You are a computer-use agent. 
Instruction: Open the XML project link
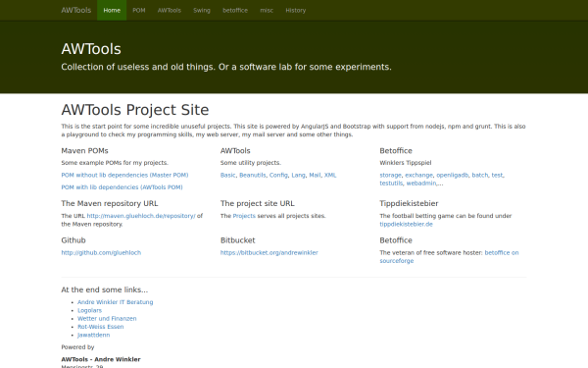click(330, 175)
